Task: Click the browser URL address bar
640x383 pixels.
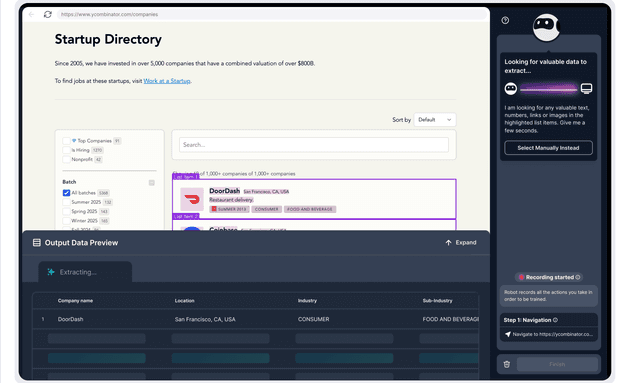Action: coord(273,14)
